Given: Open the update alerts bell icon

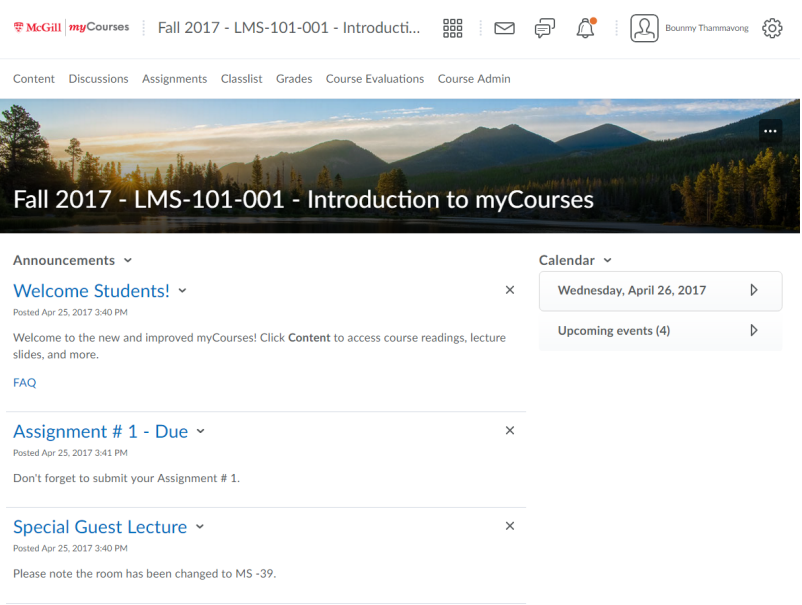Looking at the screenshot, I should (585, 28).
